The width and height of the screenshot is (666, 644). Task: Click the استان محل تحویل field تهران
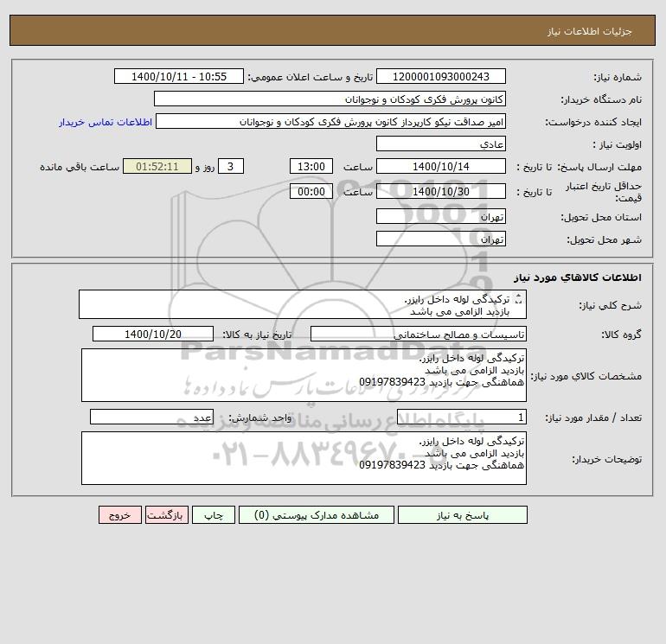441,216
